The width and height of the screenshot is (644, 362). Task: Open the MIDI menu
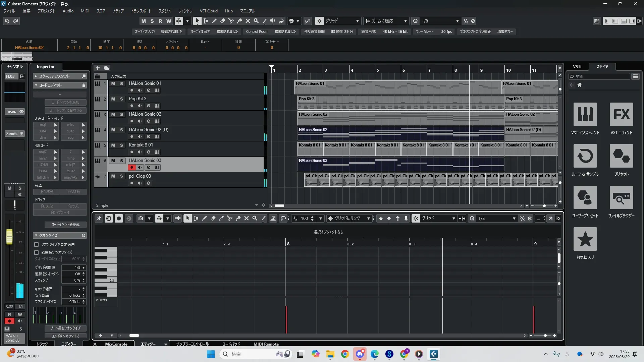(85, 11)
